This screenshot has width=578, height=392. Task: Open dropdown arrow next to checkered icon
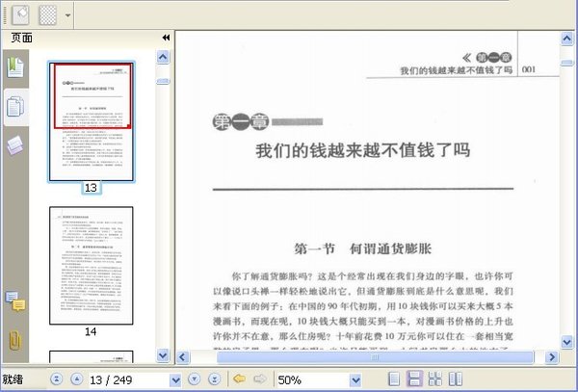coord(67,15)
